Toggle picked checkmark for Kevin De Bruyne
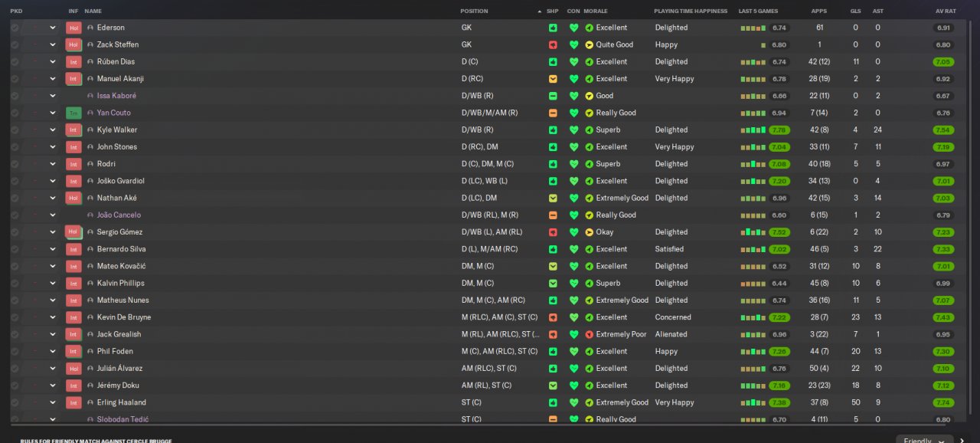The image size is (980, 443). [x=15, y=317]
